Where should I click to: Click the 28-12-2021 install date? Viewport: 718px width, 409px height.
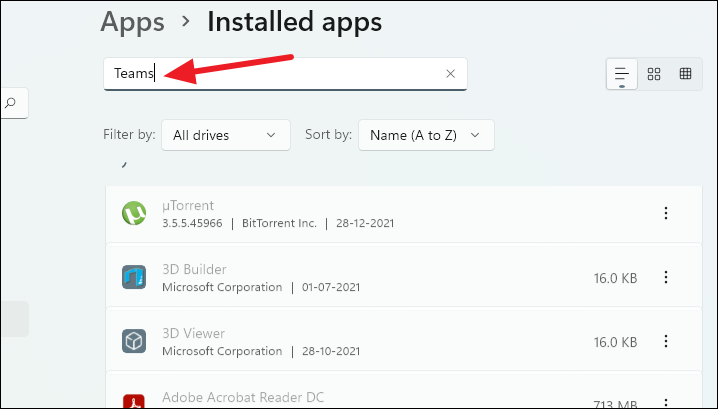click(x=365, y=224)
